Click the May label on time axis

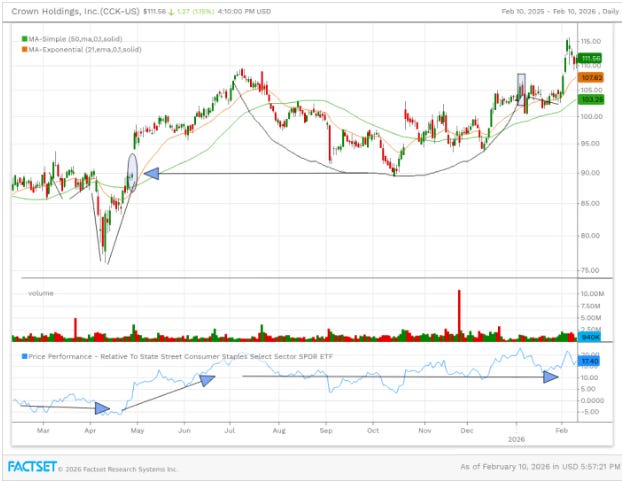[x=137, y=431]
